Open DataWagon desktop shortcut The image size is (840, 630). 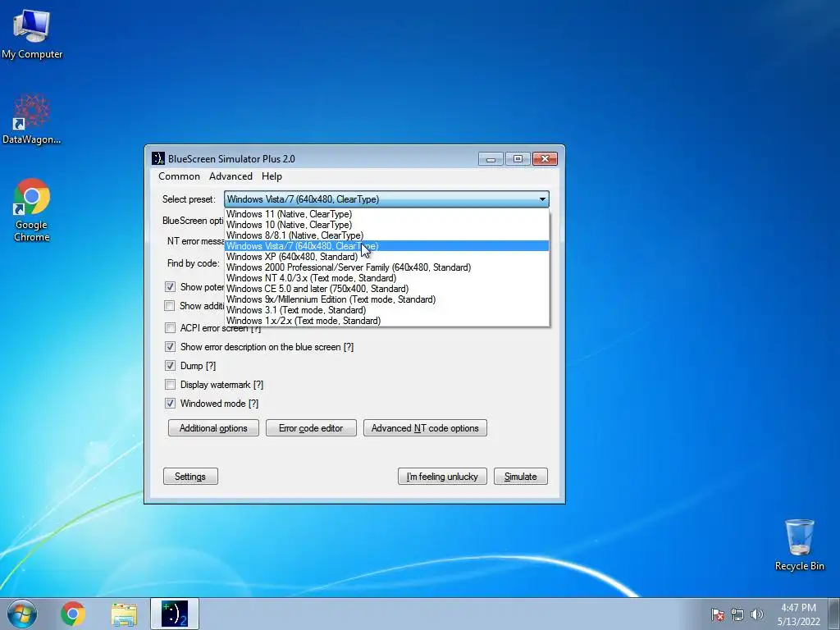[32, 119]
